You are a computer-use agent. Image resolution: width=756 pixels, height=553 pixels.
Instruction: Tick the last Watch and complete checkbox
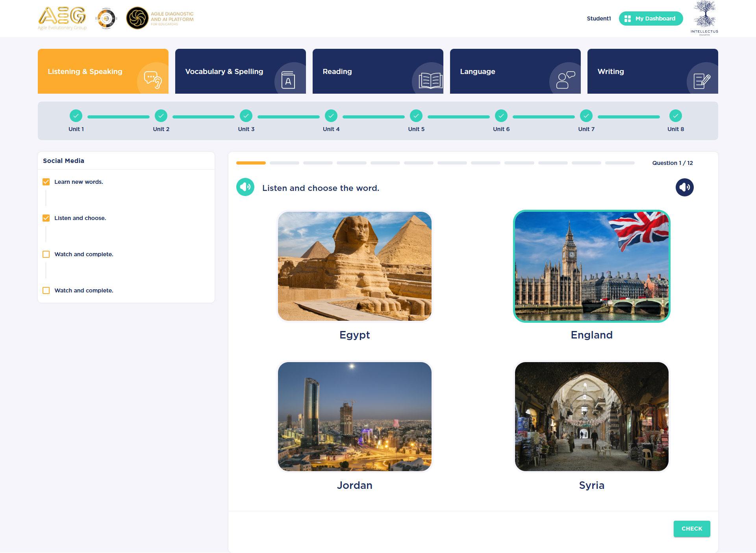[46, 290]
